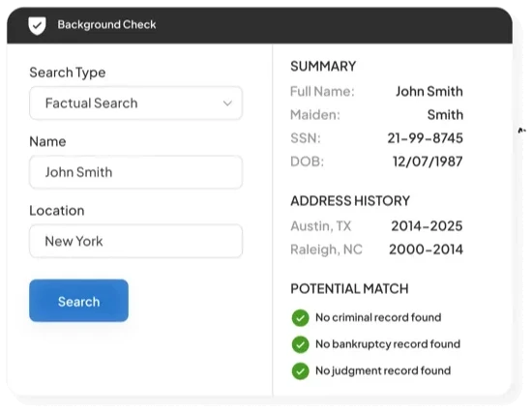Select the Smith maiden name value

[445, 115]
